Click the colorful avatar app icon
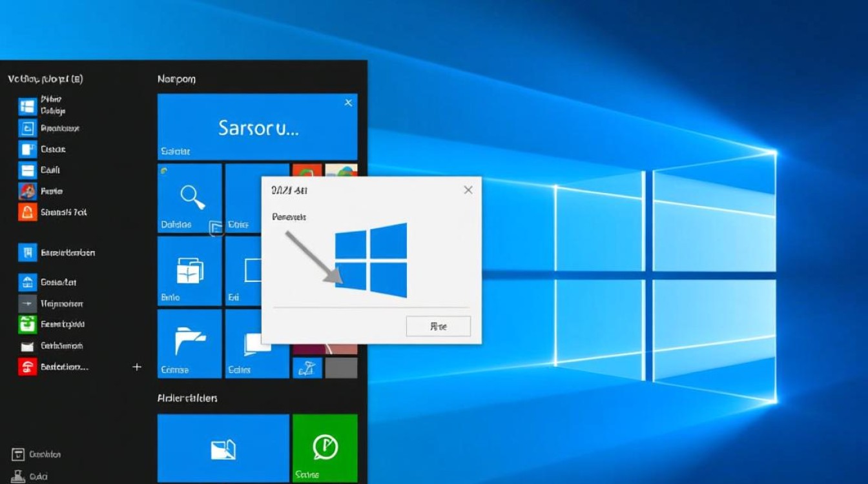868x484 pixels. [28, 191]
